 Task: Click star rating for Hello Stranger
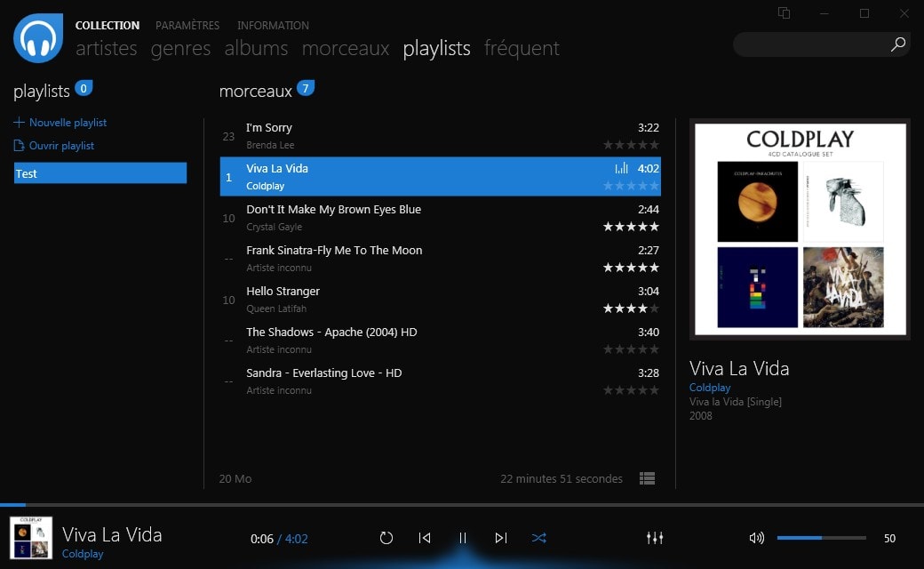click(x=631, y=309)
